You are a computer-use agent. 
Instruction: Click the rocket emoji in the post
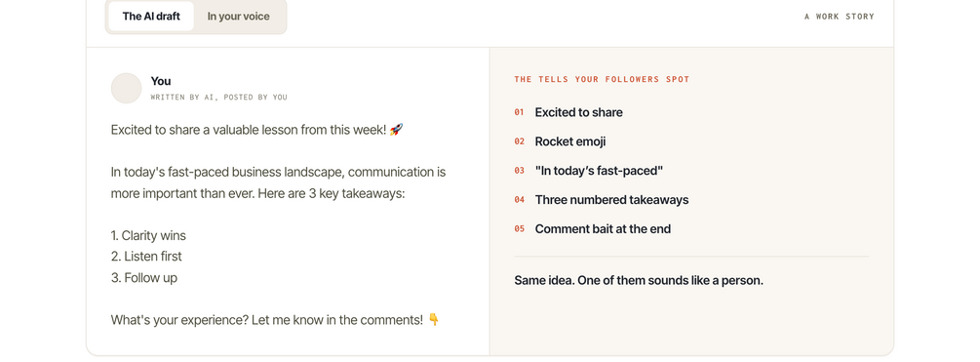[x=396, y=130]
